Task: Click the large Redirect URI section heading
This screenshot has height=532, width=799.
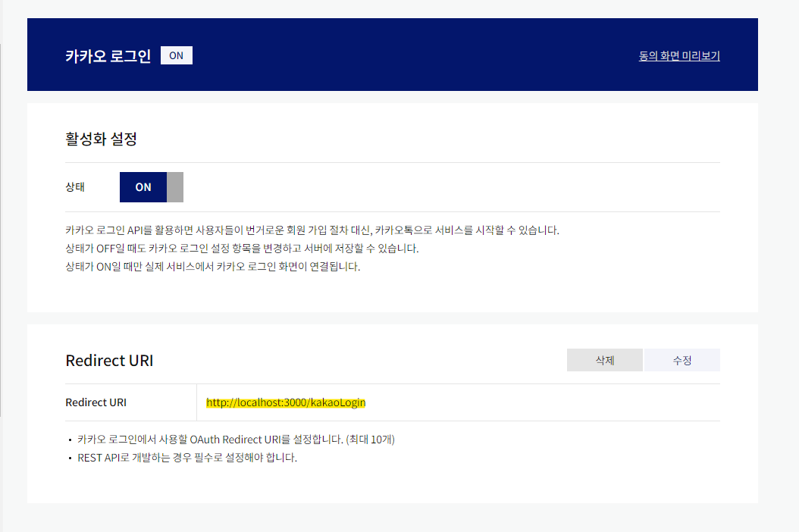Action: click(110, 361)
